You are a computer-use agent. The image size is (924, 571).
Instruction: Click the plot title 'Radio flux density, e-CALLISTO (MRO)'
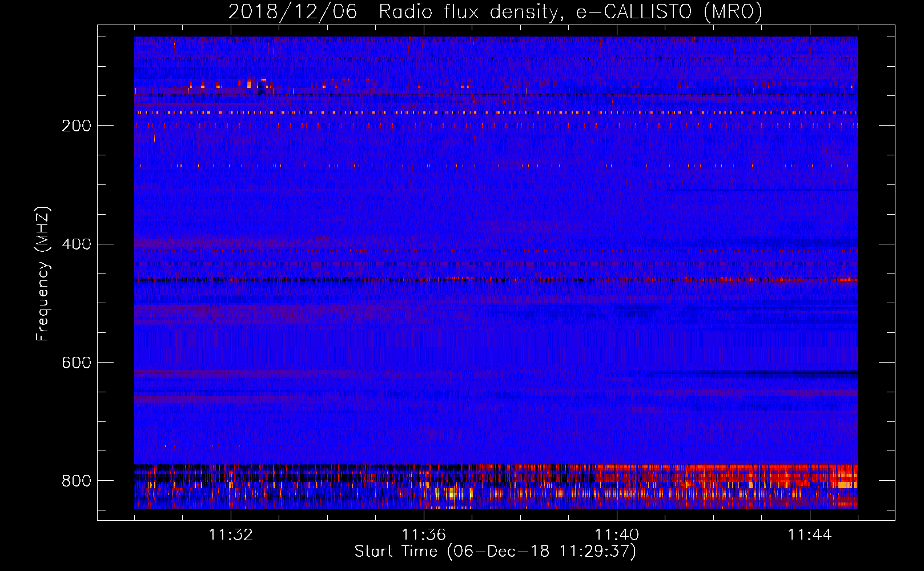[x=570, y=12]
